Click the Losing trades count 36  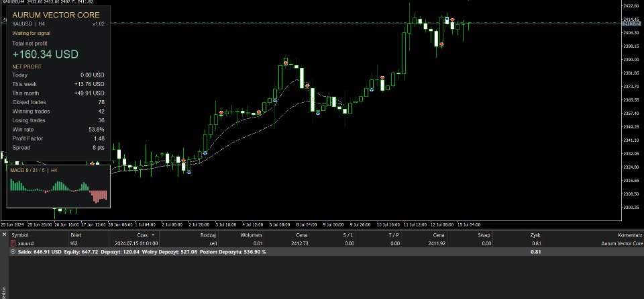(101, 120)
